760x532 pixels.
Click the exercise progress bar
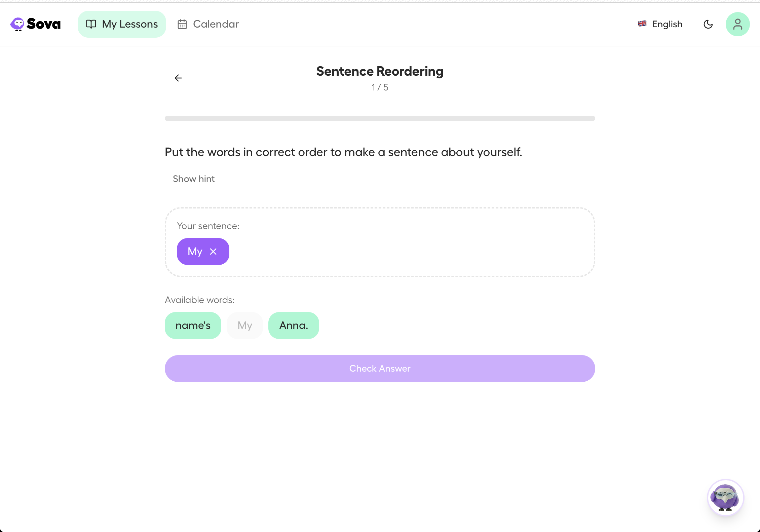[x=380, y=118]
